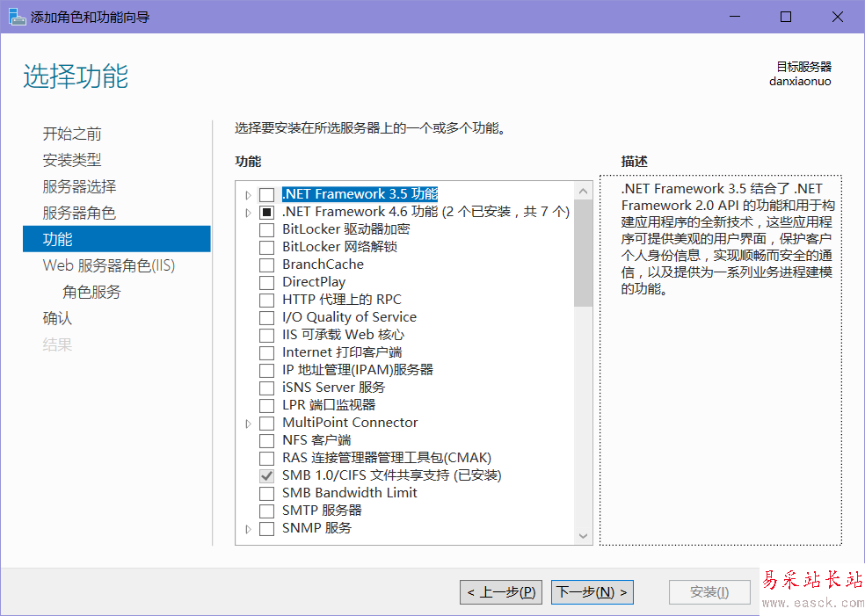Expand the SNMP 服务 node
865x616 pixels.
[248, 529]
